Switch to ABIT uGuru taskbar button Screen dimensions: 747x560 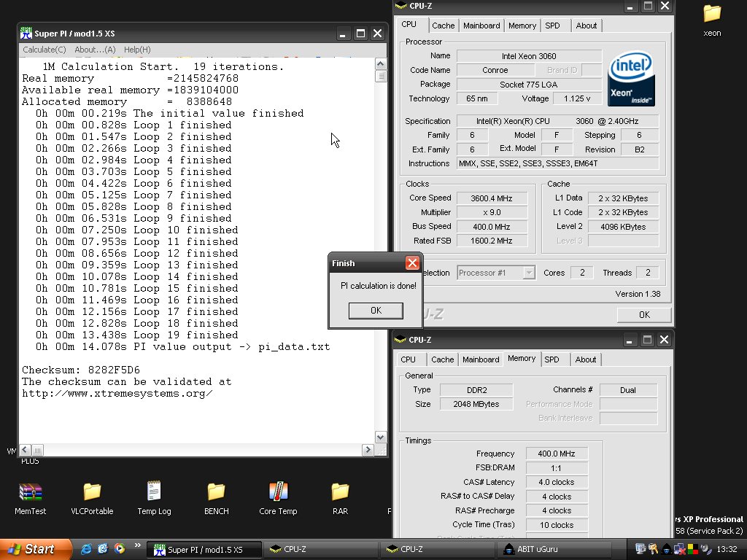[555, 550]
